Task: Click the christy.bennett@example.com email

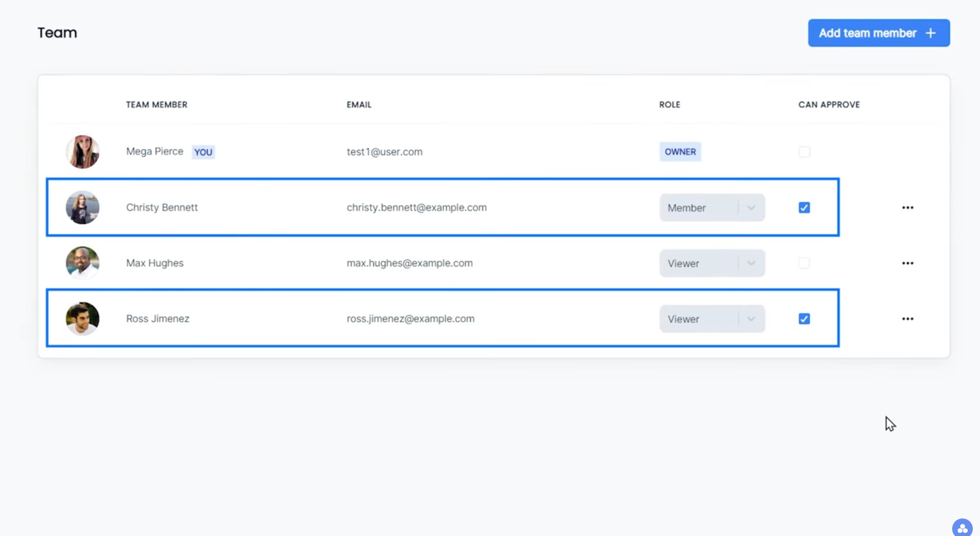Action: point(416,208)
